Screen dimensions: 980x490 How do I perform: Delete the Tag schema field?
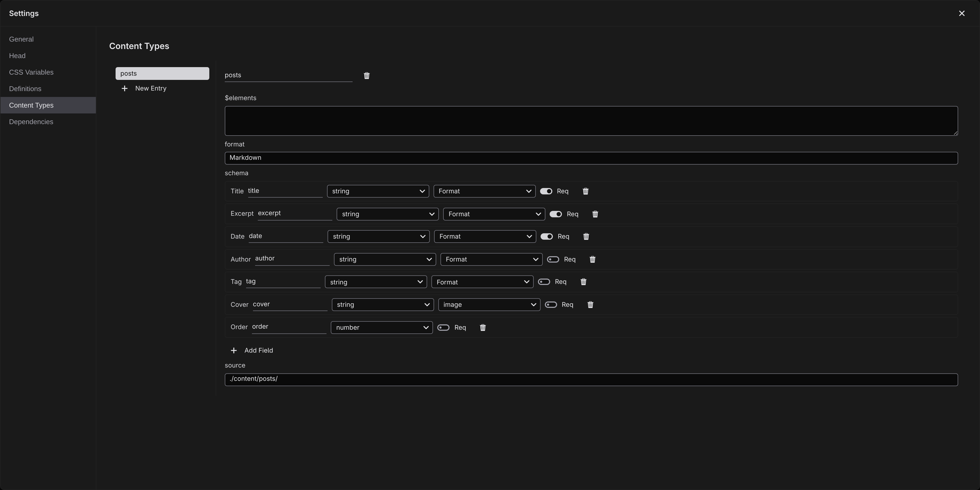tap(583, 282)
